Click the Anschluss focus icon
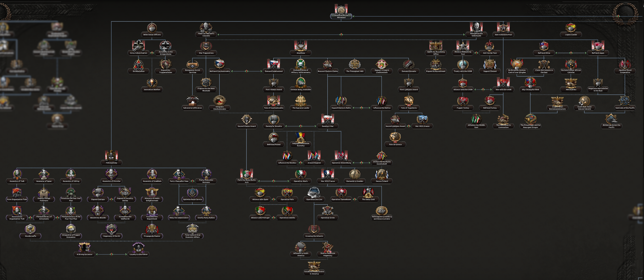The image size is (644, 280). [301, 46]
